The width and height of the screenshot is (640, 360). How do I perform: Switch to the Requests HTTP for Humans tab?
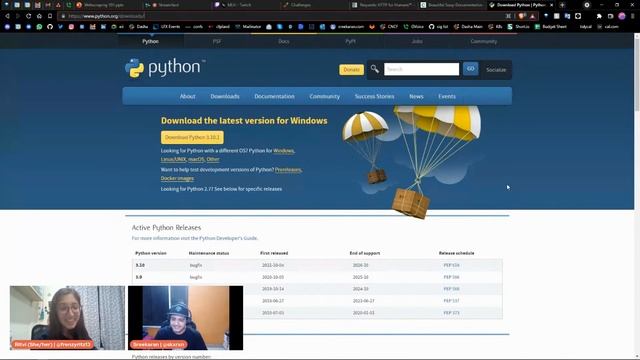pyautogui.click(x=382, y=5)
